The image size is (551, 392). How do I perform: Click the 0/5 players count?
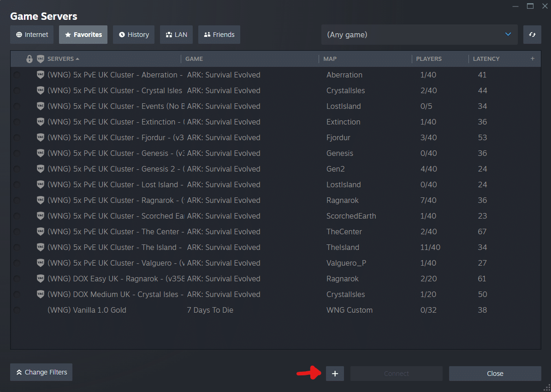(x=426, y=106)
